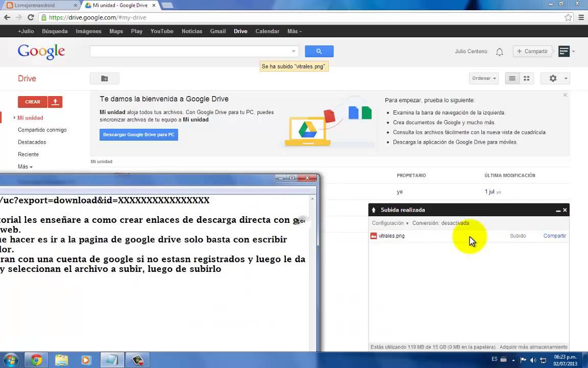Open the Windows Start button
This screenshot has width=588, height=368.
pyautogui.click(x=10, y=360)
